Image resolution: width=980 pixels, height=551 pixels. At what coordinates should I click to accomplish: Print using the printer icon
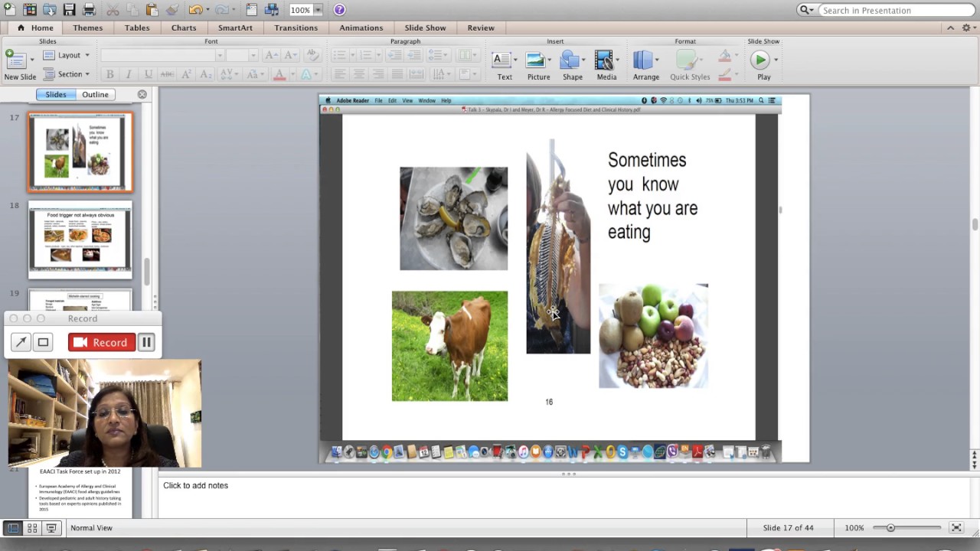pos(89,10)
